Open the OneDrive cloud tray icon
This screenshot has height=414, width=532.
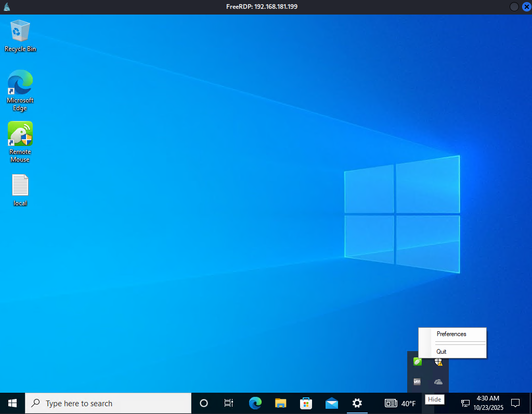[438, 382]
